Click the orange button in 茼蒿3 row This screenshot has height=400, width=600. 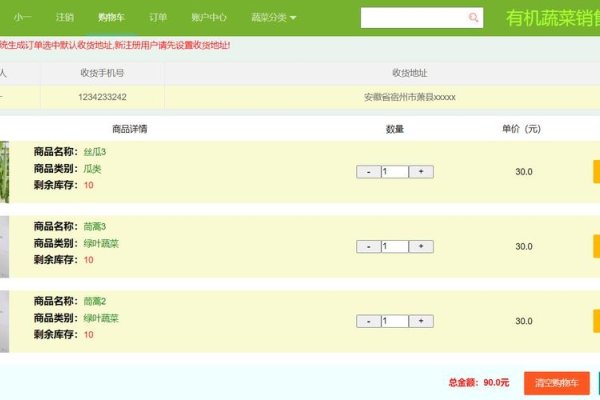596,247
